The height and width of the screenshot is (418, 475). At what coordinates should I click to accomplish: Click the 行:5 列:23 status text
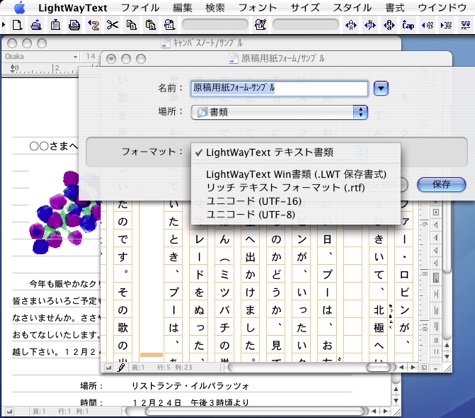tap(175, 368)
